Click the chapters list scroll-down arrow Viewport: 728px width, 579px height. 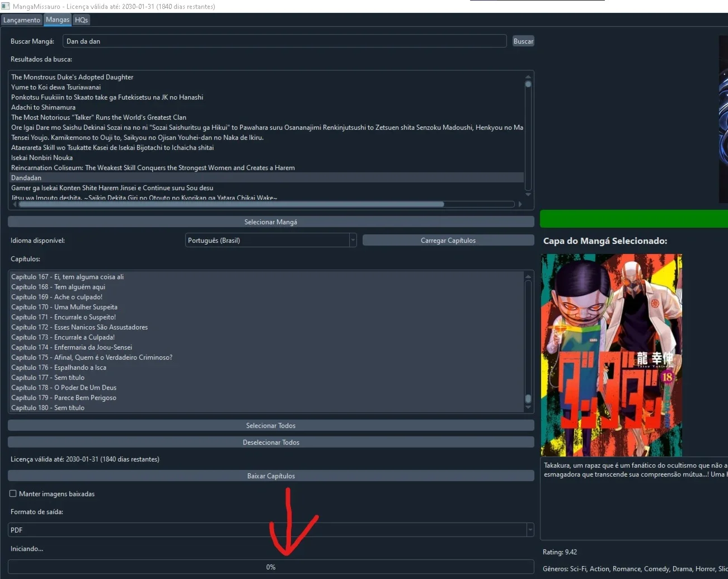pos(528,407)
